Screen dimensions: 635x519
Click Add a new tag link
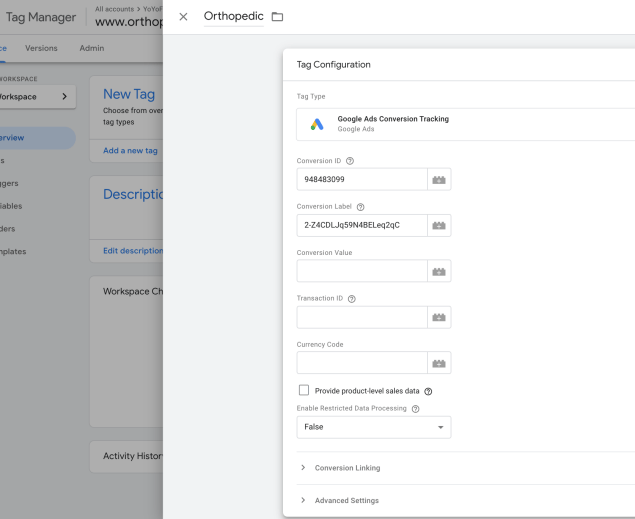(130, 151)
